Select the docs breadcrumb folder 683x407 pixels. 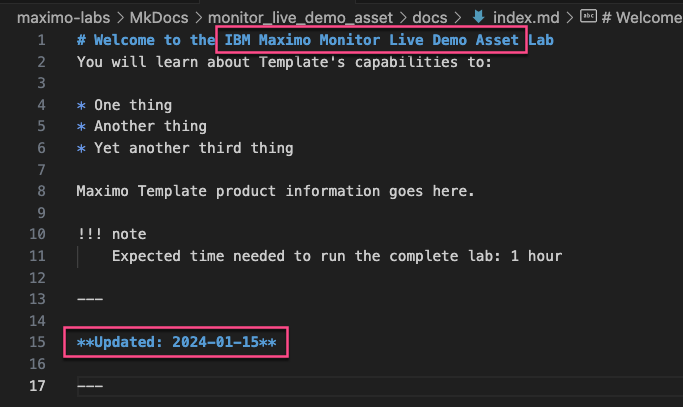click(x=429, y=18)
